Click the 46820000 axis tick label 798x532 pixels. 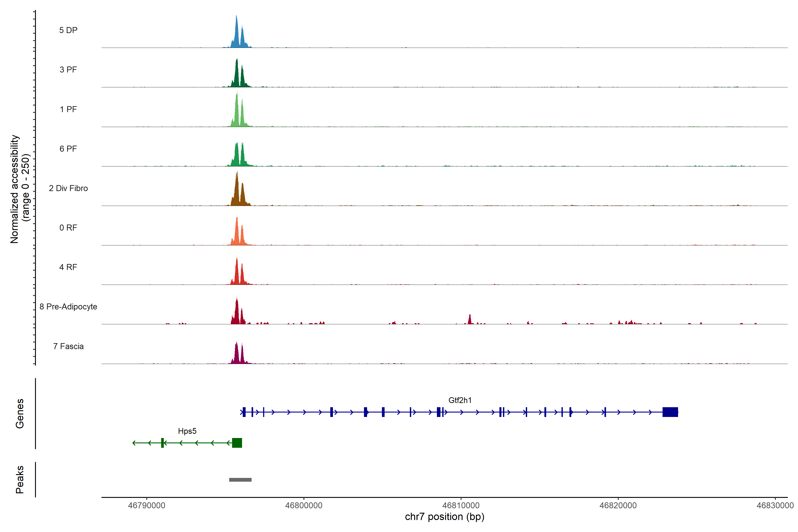[618, 505]
